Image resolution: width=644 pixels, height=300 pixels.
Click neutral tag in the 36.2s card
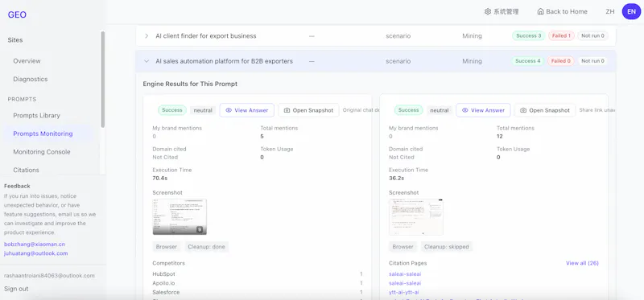440,110
